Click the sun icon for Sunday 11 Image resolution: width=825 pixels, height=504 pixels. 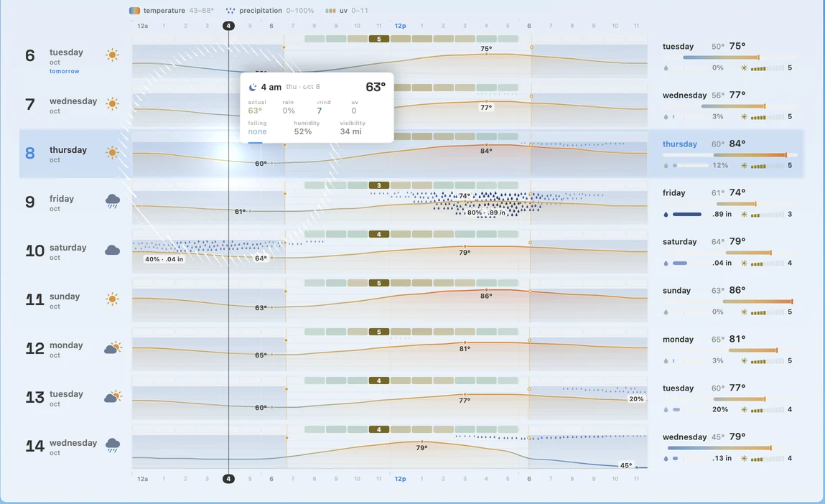pos(112,299)
